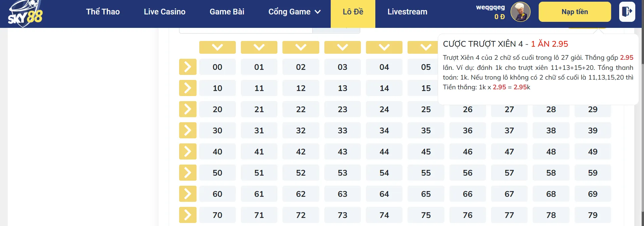Toggle number 57 selection
Image resolution: width=644 pixels, height=226 pixels.
[509, 173]
